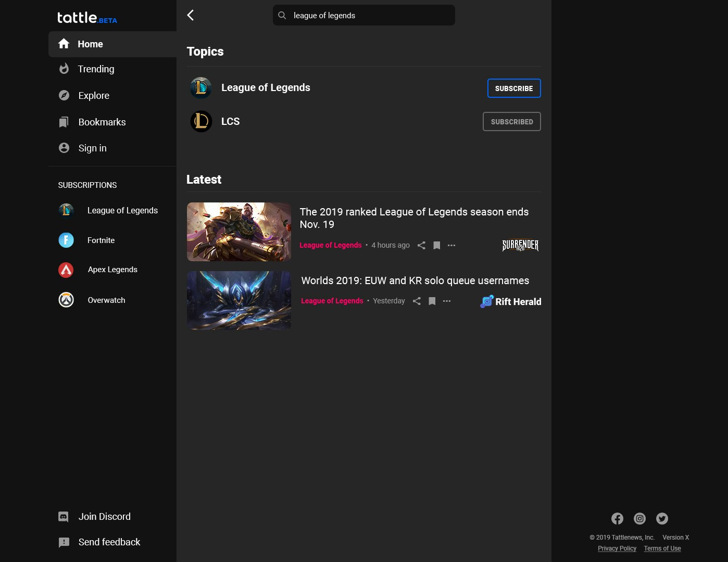
Task: Open the Worlds 2019 article thumbnail
Action: point(239,300)
